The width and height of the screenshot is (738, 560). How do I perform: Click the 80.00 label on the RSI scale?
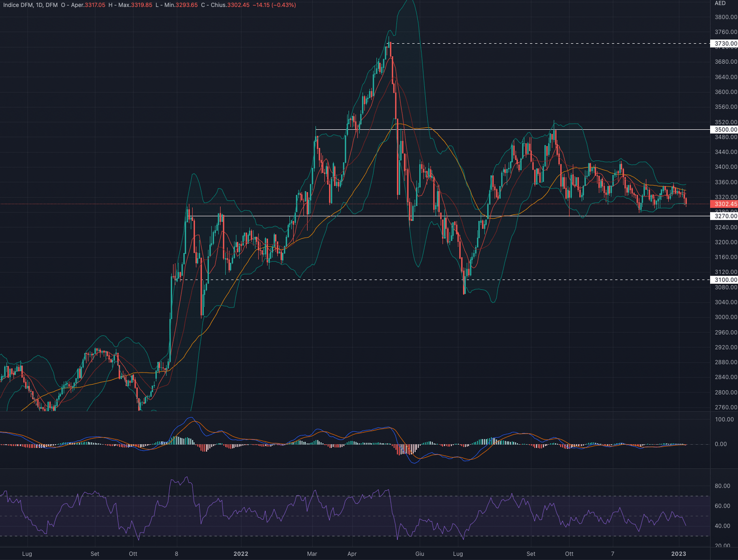(x=722, y=486)
